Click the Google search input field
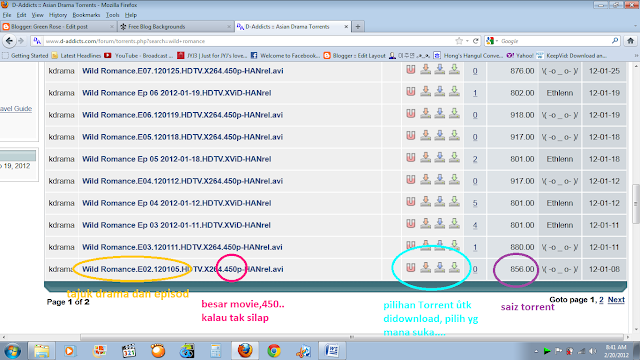640x360 pixels. click(555, 41)
